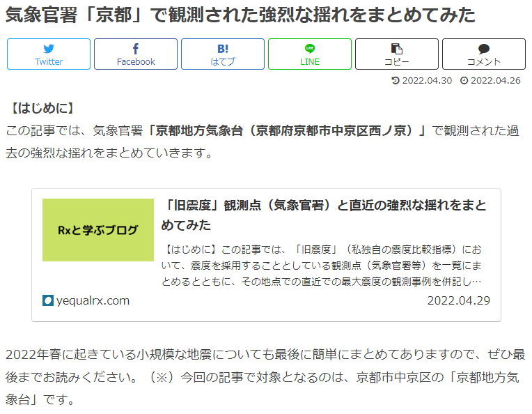Click the card date 2022.04.29
Image resolution: width=532 pixels, height=414 pixels.
click(x=459, y=300)
